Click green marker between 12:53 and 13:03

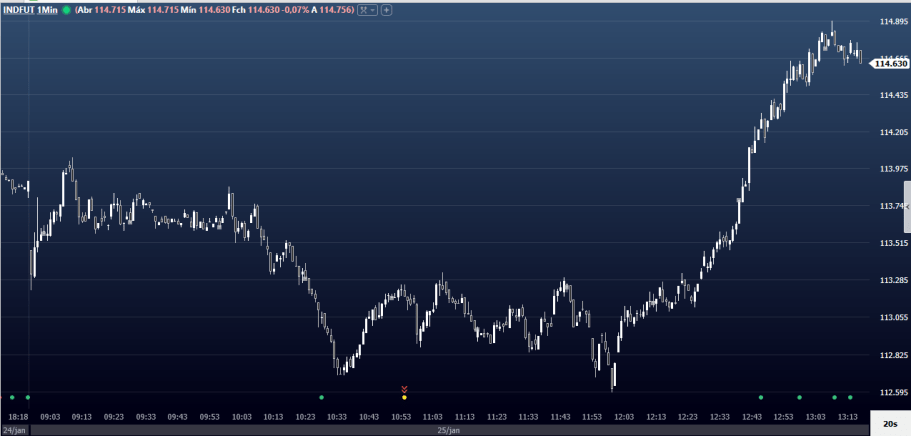click(799, 398)
